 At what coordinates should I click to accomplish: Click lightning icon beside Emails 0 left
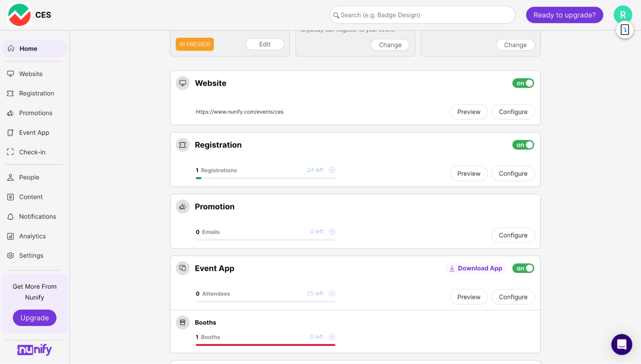[332, 232]
